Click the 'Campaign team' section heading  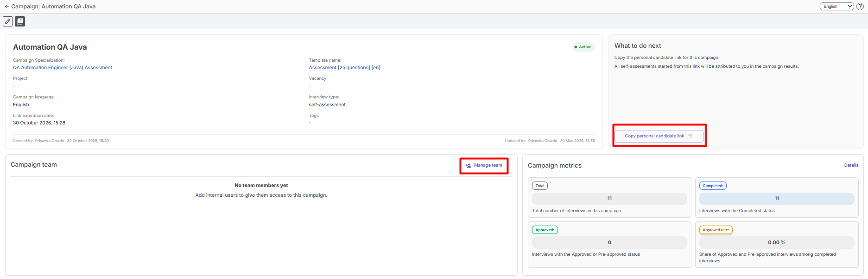(34, 165)
